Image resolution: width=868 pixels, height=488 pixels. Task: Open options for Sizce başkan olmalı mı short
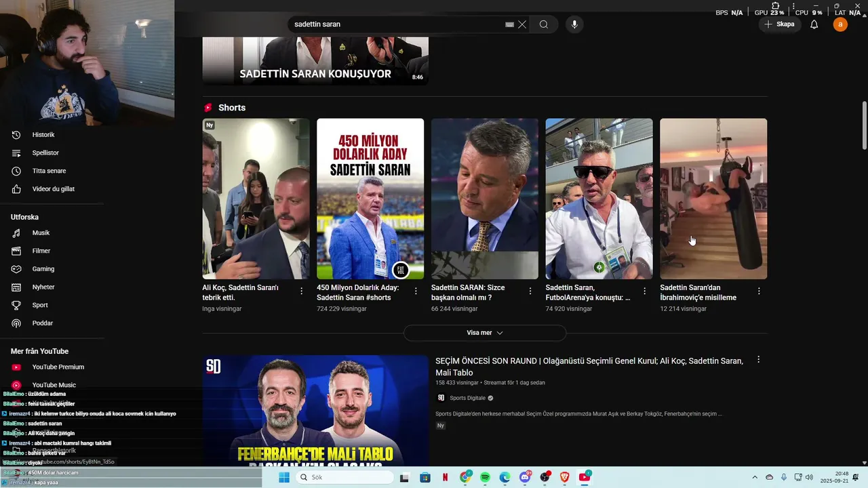point(530,291)
